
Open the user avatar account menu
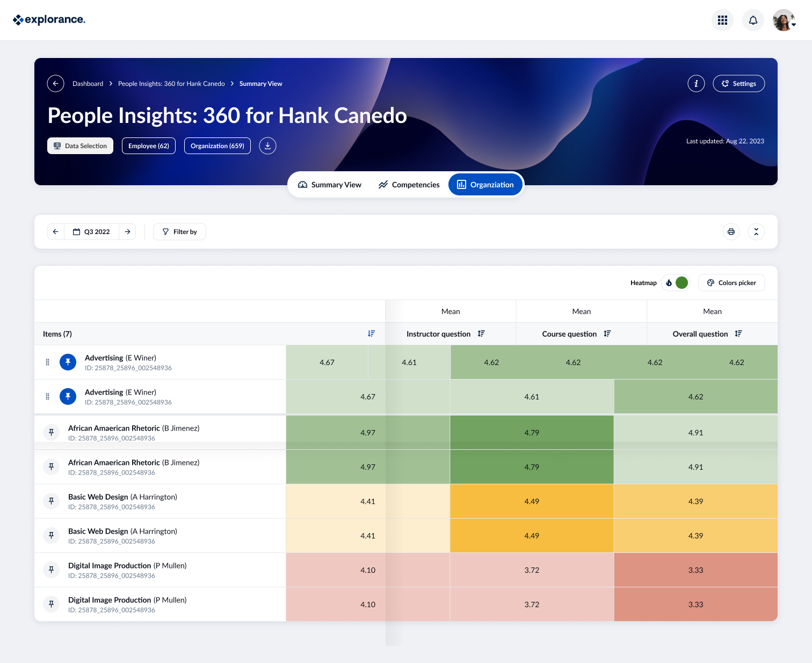[784, 20]
